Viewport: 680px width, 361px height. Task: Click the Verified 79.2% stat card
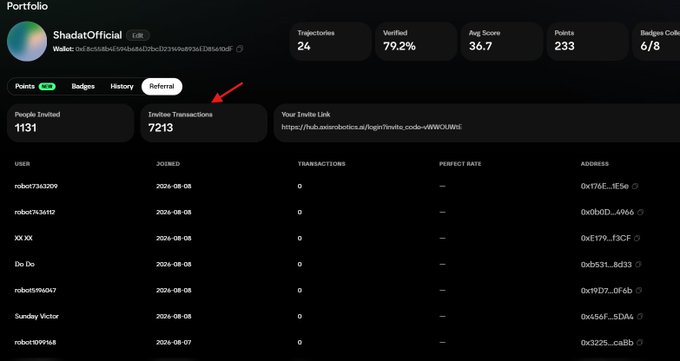tap(416, 41)
